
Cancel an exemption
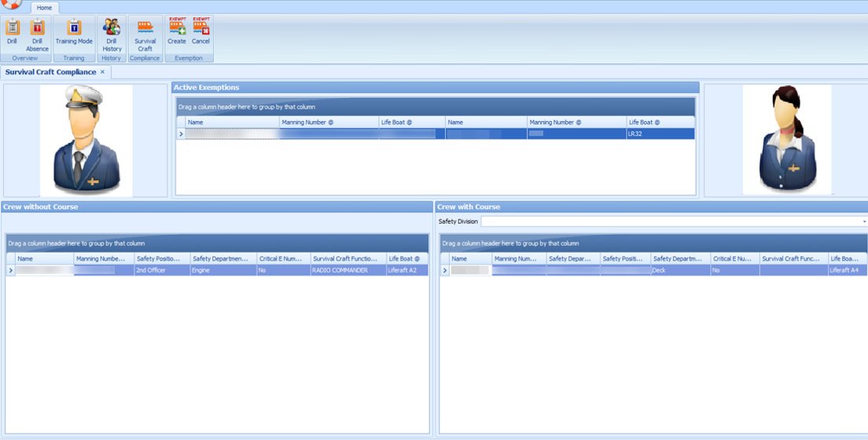201,31
